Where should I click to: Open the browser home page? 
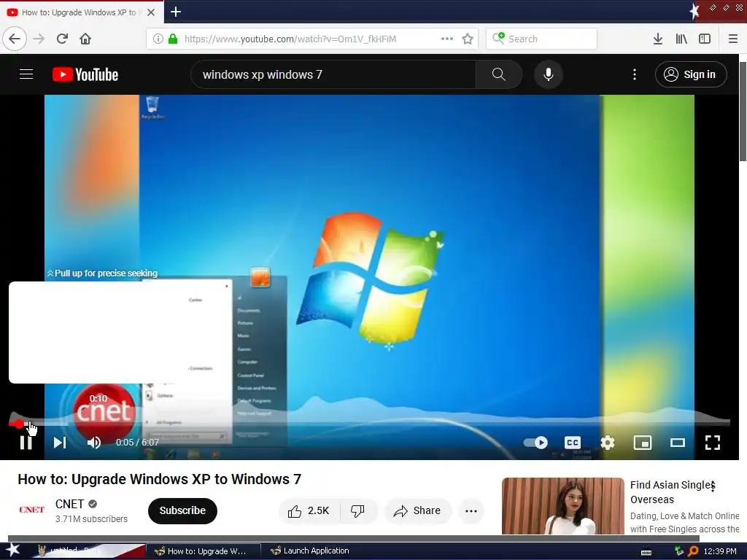tap(85, 39)
